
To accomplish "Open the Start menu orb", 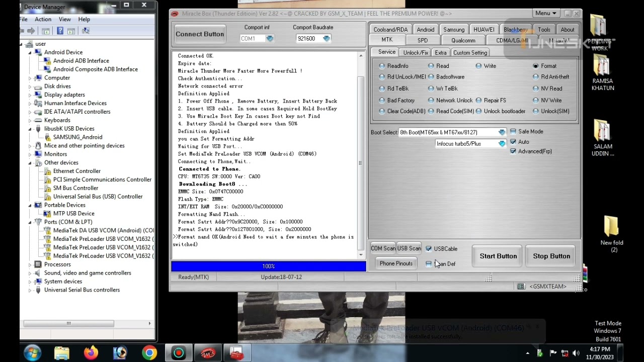I will tap(32, 353).
